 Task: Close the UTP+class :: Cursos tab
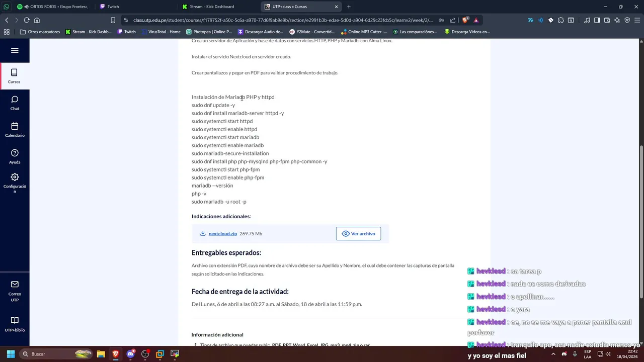[337, 7]
